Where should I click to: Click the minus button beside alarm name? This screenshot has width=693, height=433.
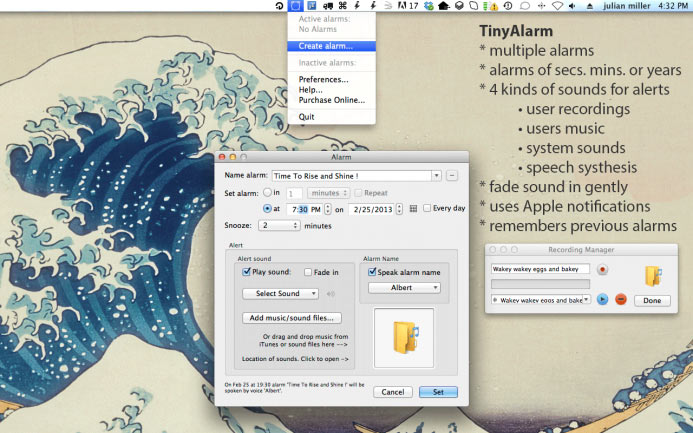pyautogui.click(x=452, y=176)
